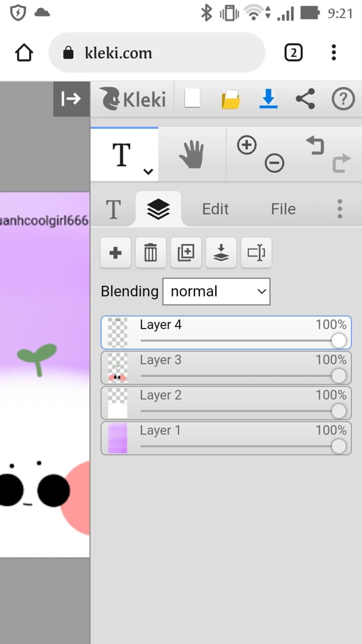Collapse the tool panel with arrow toggle
The height and width of the screenshot is (644, 362).
[x=71, y=99]
